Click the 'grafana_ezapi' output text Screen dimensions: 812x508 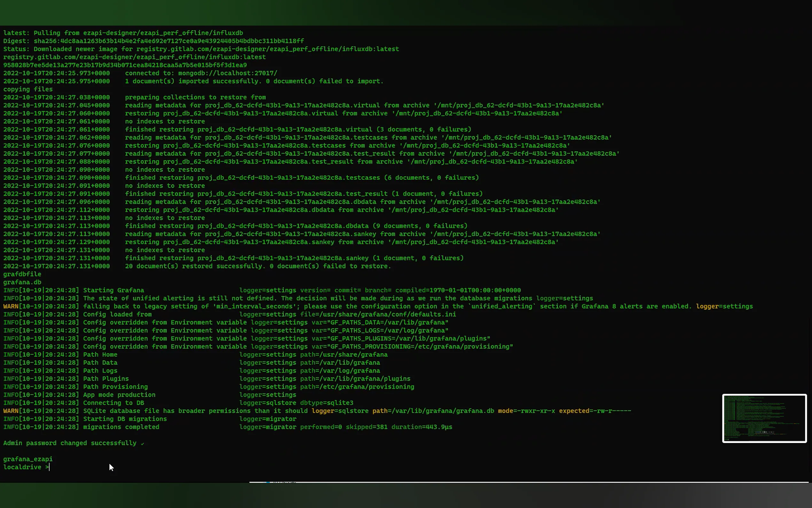pyautogui.click(x=28, y=459)
